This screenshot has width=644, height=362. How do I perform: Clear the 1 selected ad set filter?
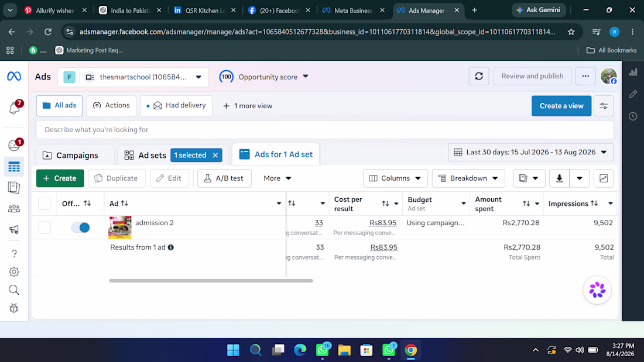(215, 155)
